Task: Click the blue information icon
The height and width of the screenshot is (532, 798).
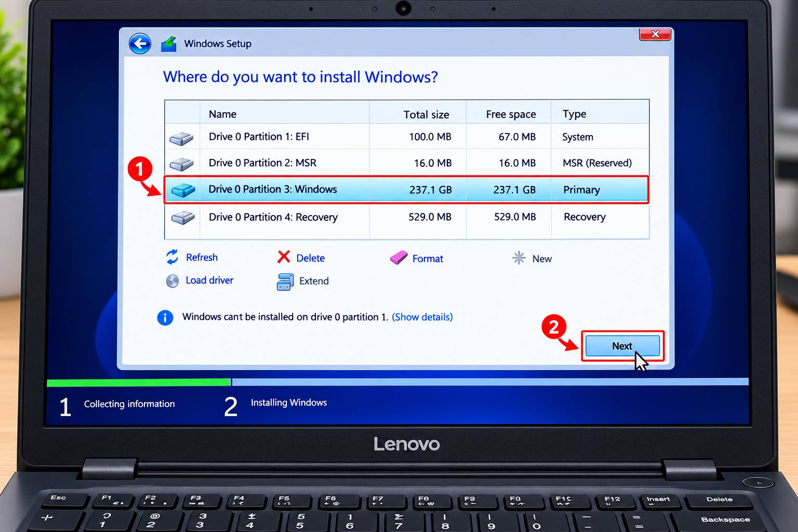Action: [x=165, y=317]
